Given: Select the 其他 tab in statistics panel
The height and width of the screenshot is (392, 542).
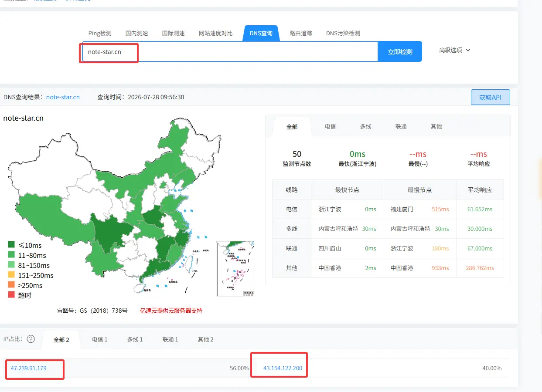Looking at the screenshot, I should click(436, 126).
